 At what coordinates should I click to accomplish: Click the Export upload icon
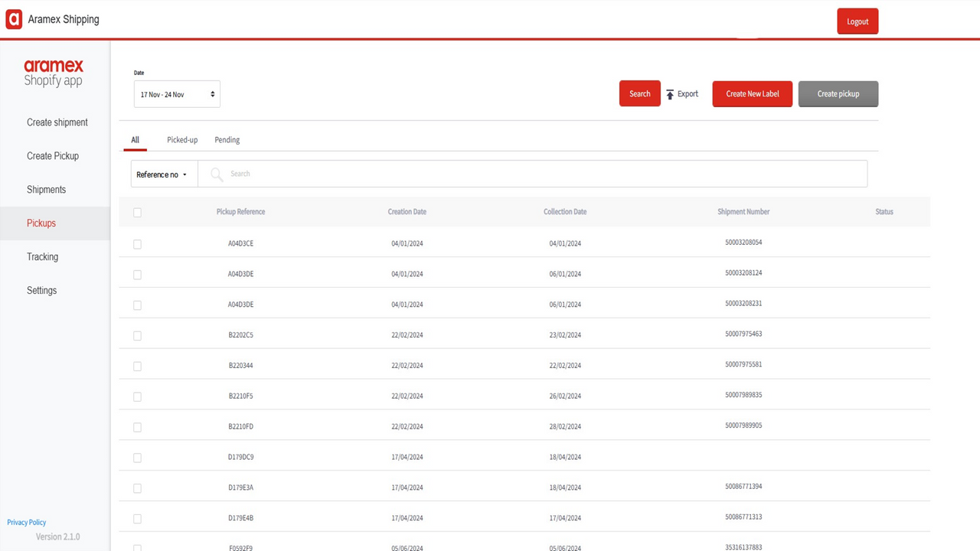[x=670, y=94]
